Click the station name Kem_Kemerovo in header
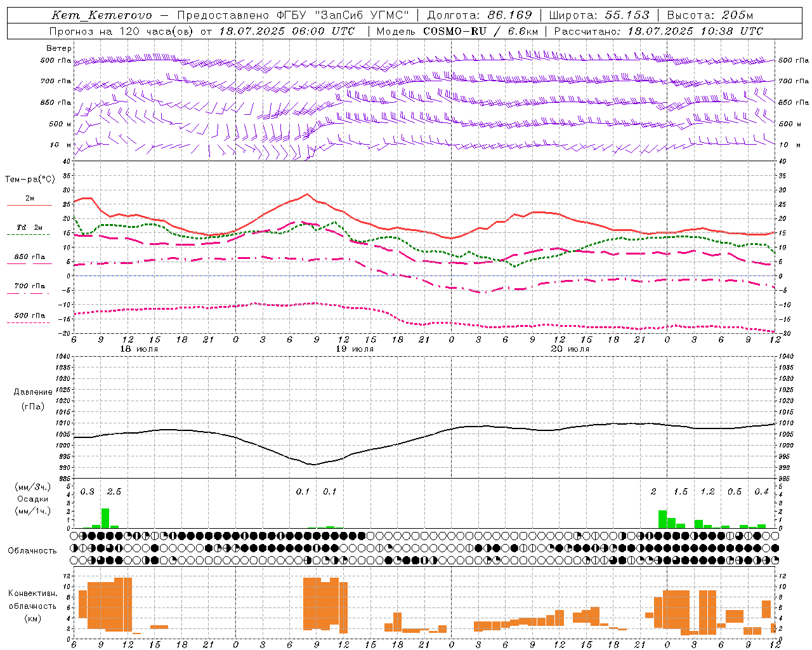The width and height of the screenshot is (812, 650). [101, 15]
